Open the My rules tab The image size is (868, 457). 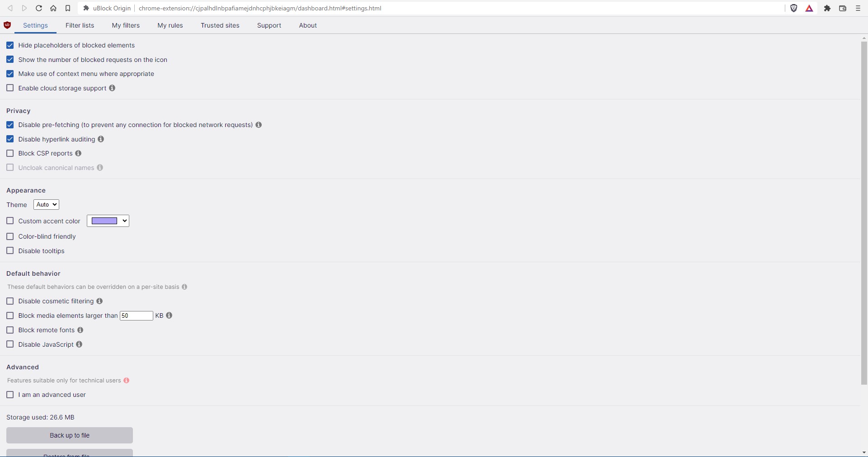pos(170,25)
